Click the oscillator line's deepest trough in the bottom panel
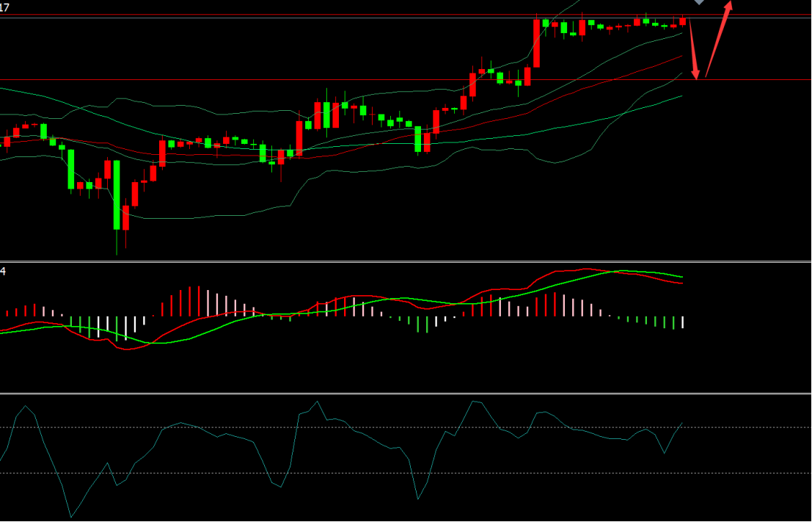The width and height of the screenshot is (812, 522). pyautogui.click(x=71, y=518)
